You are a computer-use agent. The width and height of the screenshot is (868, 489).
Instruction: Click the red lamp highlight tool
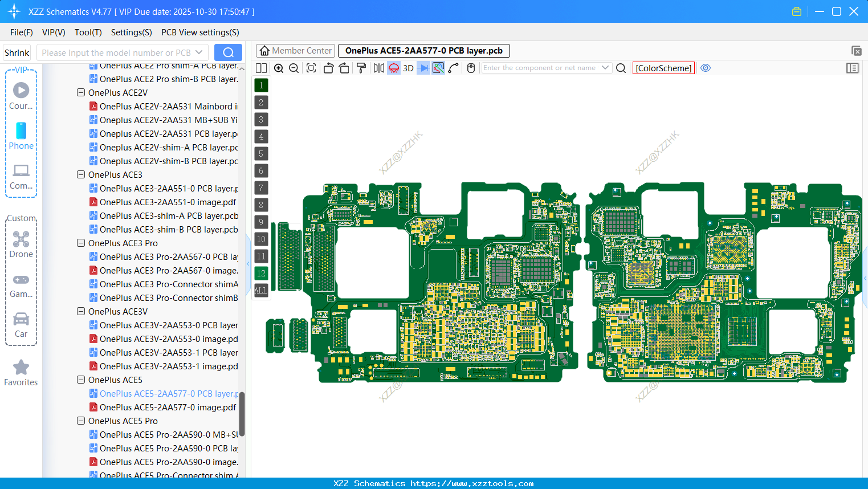tap(393, 68)
